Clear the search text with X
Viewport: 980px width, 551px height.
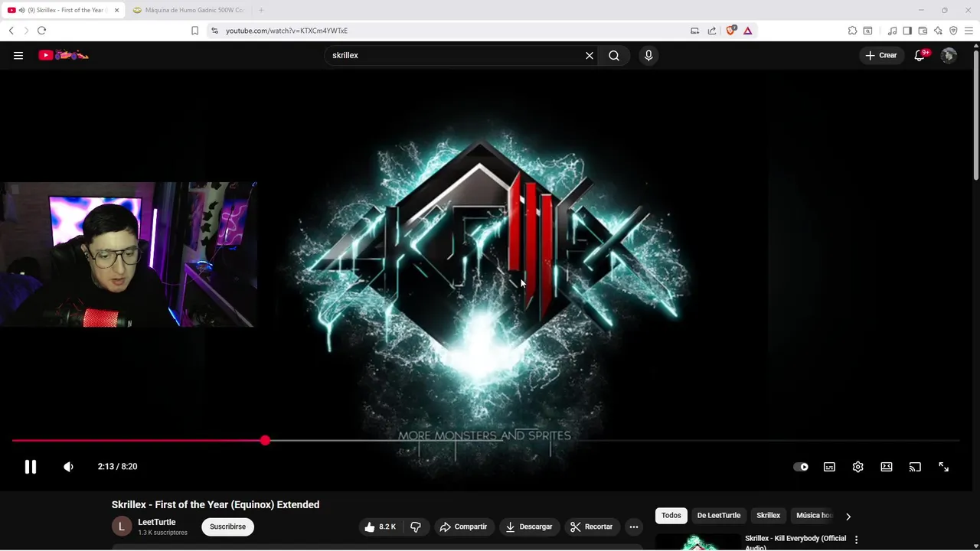coord(590,55)
